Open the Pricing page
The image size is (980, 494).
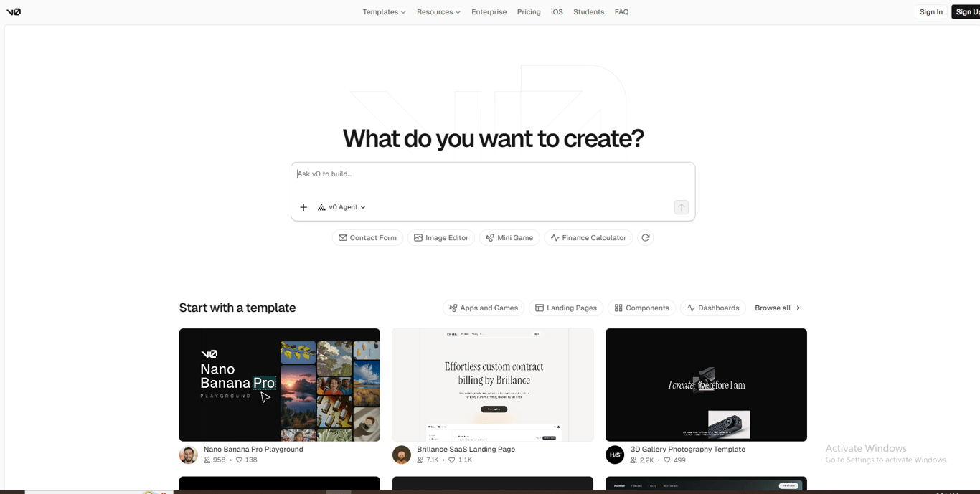(529, 12)
